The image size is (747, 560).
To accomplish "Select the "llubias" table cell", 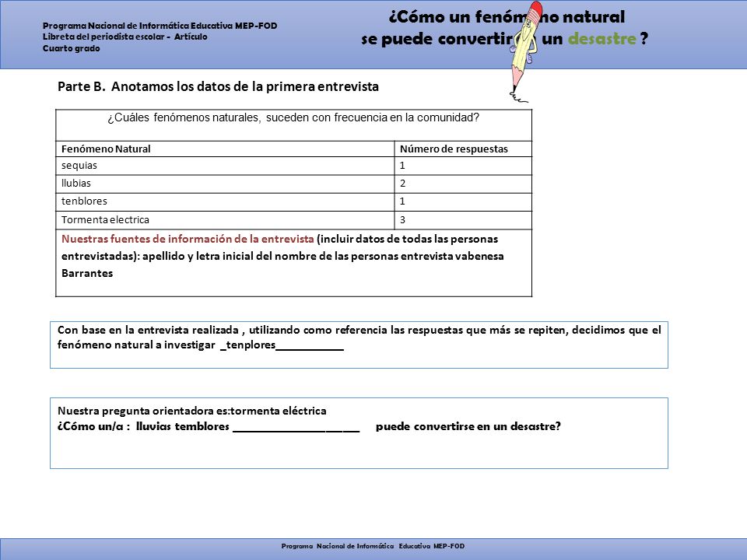I will pyautogui.click(x=225, y=184).
